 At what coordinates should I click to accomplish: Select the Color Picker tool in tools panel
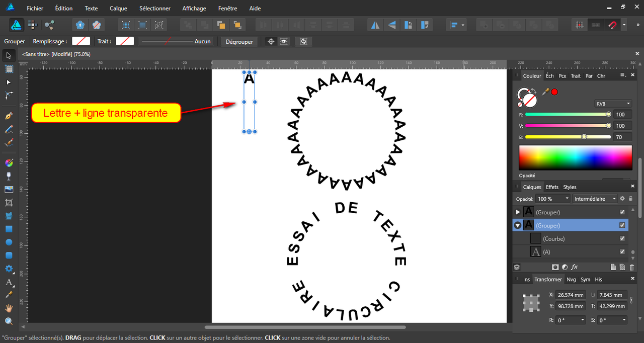click(9, 295)
